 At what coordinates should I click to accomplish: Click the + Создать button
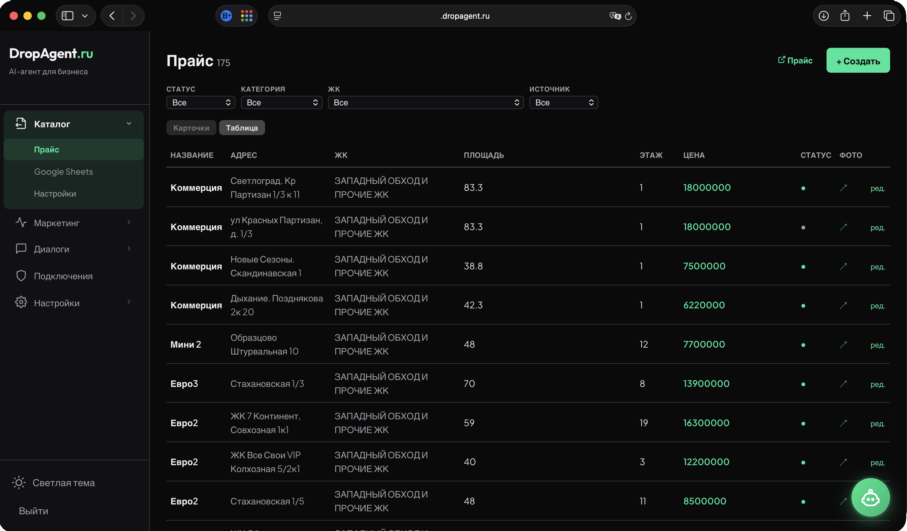pyautogui.click(x=857, y=61)
